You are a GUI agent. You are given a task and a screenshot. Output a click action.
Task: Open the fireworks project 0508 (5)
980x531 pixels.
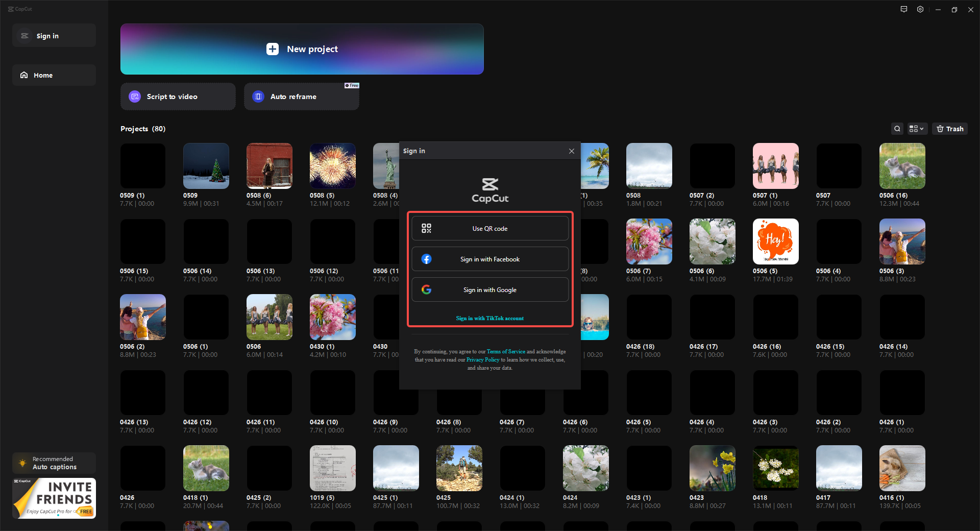pos(333,166)
